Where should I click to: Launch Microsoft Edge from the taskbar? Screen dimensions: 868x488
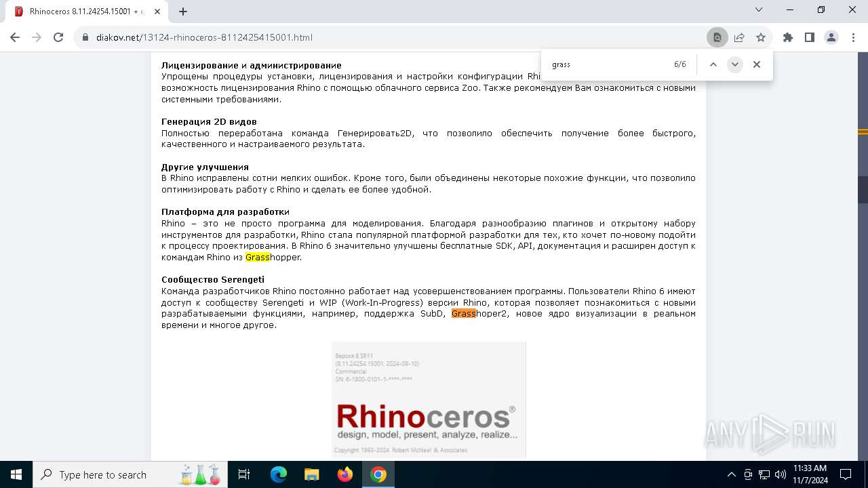pos(278,474)
